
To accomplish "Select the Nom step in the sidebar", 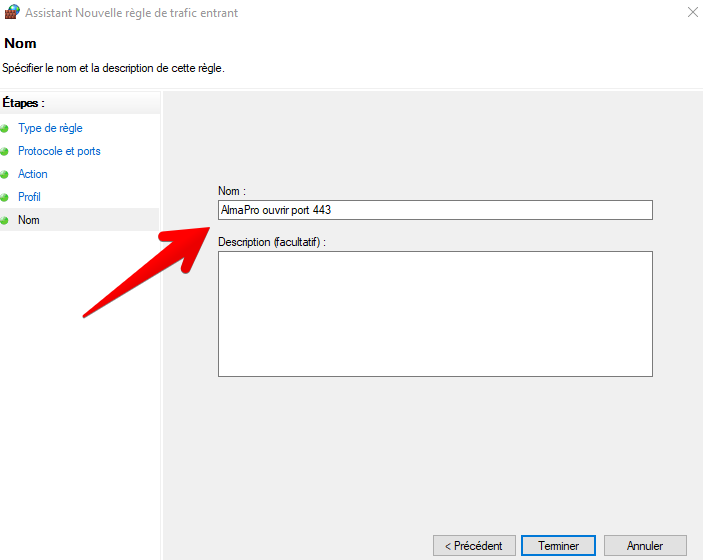I will pos(29,220).
